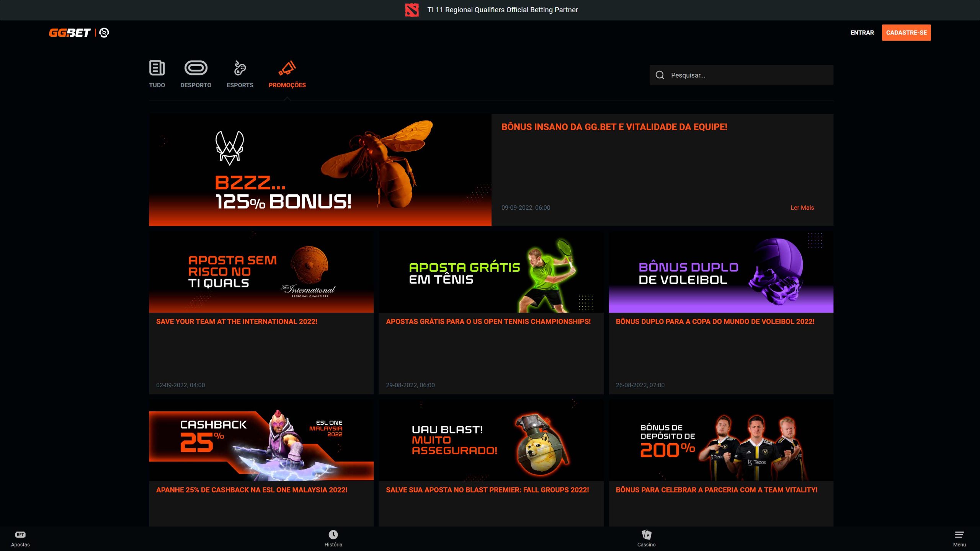Open Bônus de Depósito de 200% image

coord(721,440)
